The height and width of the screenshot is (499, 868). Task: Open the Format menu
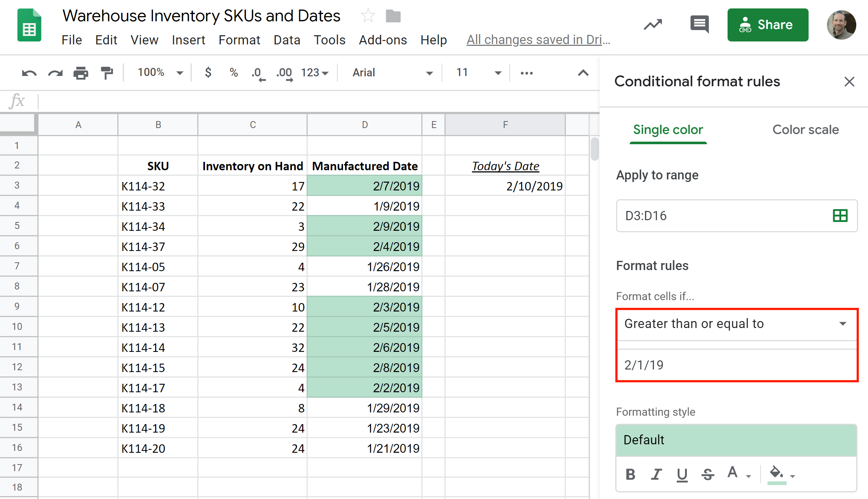(x=239, y=40)
